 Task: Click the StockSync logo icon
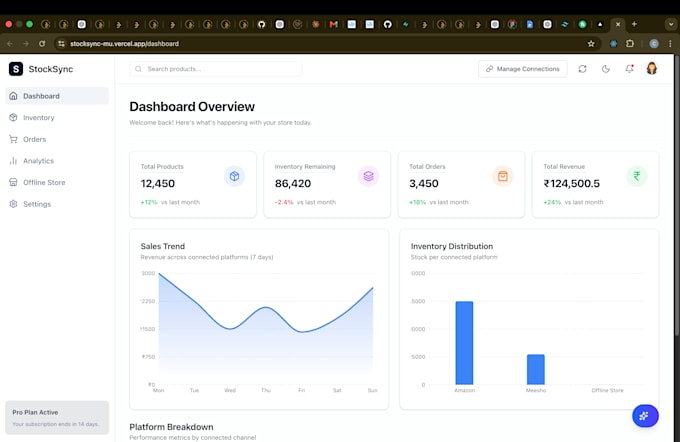pos(16,69)
